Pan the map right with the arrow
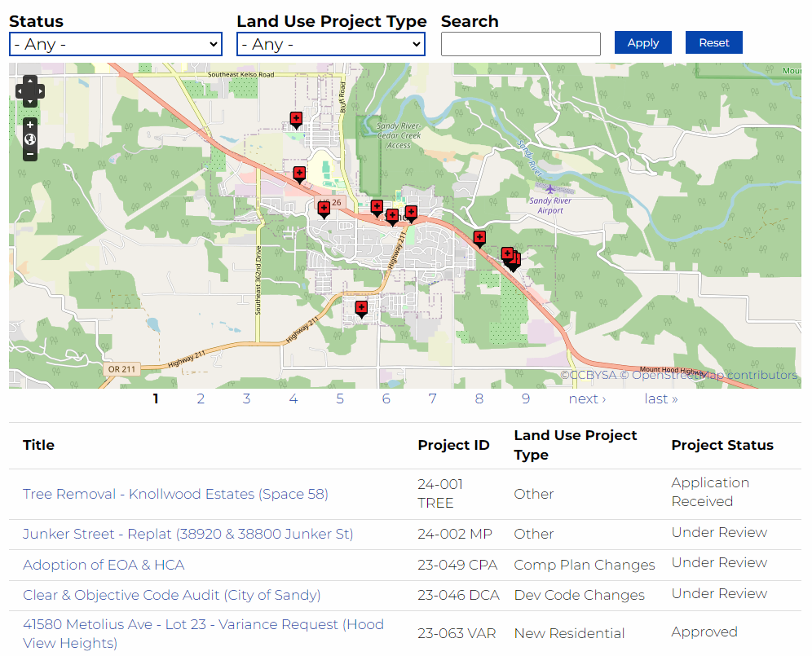 coord(41,91)
